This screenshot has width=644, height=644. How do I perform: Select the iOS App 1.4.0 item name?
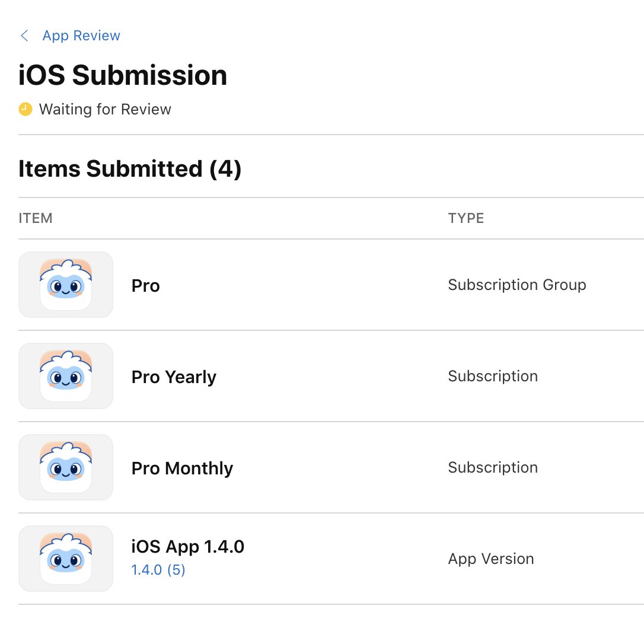click(188, 547)
